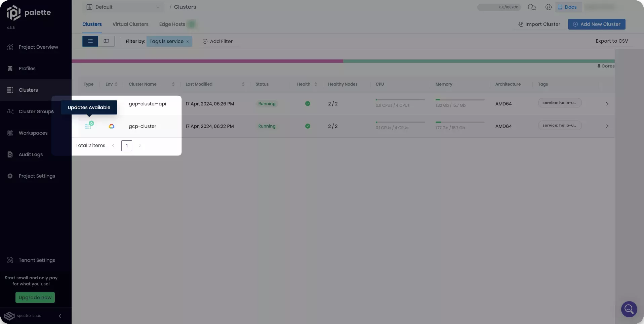Toggle sort on the Cluster Name column
Viewport: 644px width, 324px height.
(x=173, y=84)
